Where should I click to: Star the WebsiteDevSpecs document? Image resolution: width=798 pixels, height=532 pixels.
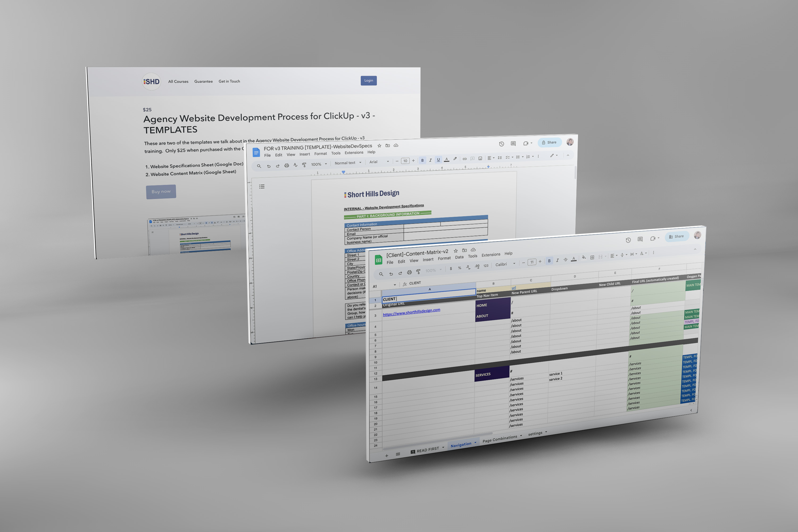point(379,146)
